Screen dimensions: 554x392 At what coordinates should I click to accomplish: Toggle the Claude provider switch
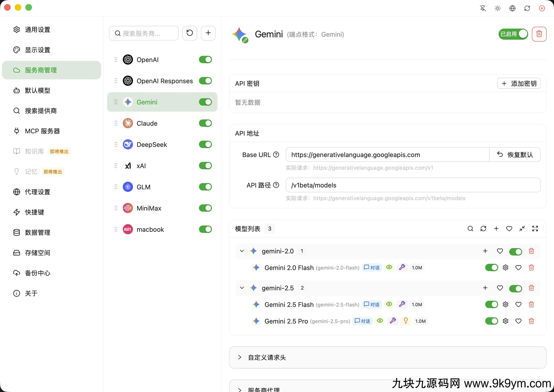click(205, 123)
